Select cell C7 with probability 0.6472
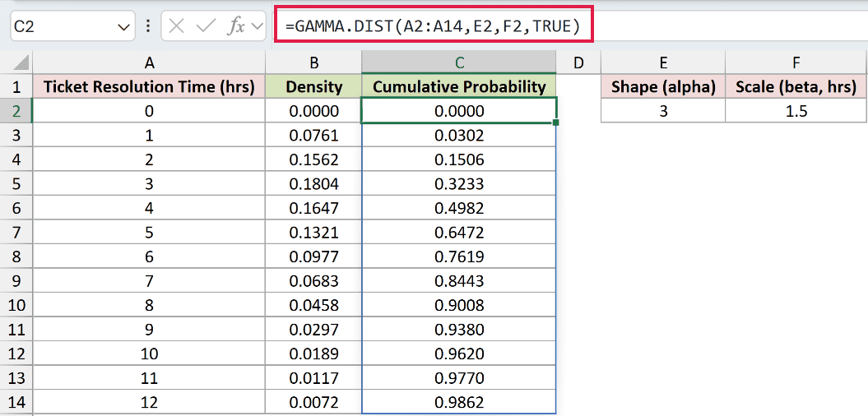The image size is (868, 416). pyautogui.click(x=459, y=233)
